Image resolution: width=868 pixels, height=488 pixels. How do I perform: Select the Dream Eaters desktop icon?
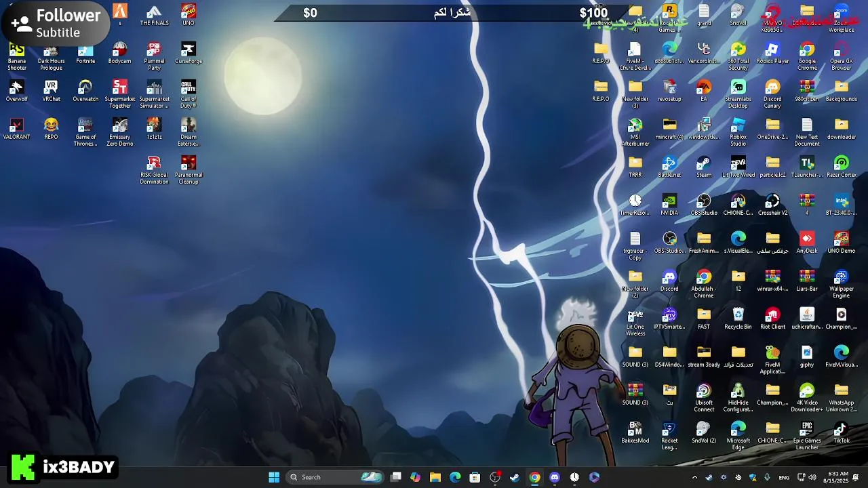click(189, 132)
